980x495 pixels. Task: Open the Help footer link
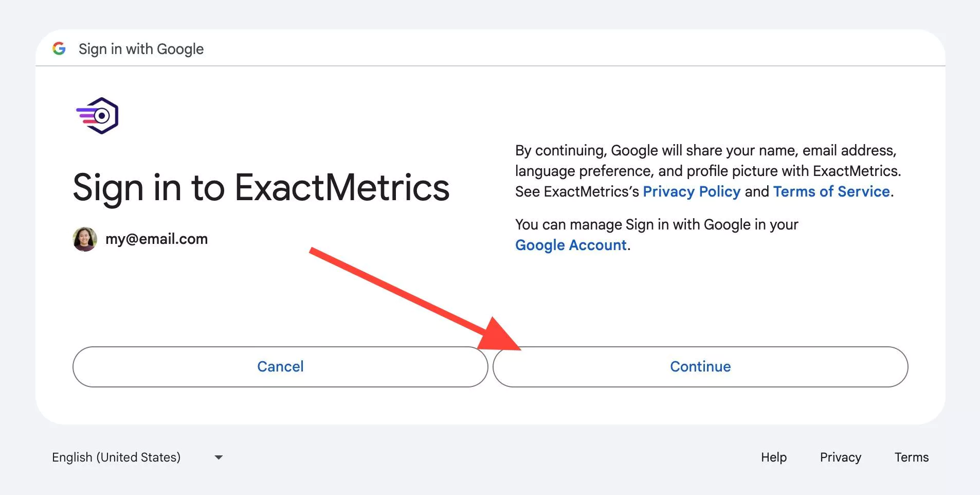pos(774,457)
